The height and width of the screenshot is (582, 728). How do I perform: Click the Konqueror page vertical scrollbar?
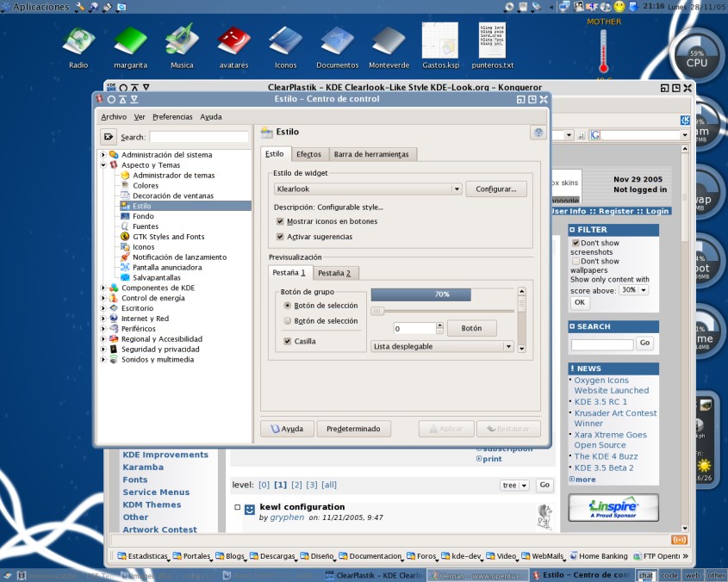(x=685, y=339)
